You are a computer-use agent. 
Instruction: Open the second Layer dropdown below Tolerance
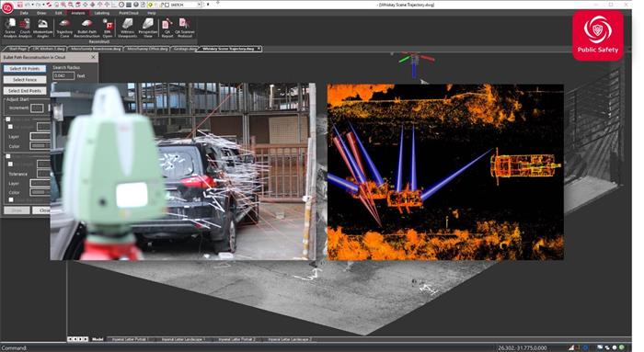pyautogui.click(x=40, y=184)
